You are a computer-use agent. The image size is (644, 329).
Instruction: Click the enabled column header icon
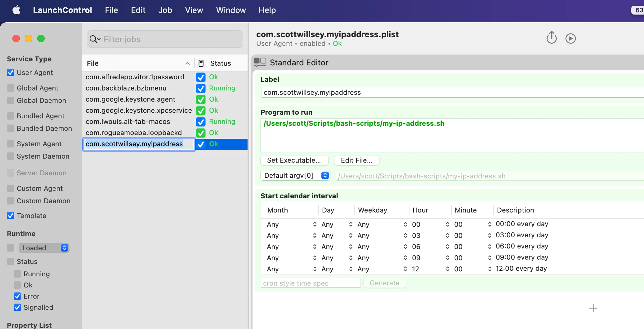(x=201, y=63)
